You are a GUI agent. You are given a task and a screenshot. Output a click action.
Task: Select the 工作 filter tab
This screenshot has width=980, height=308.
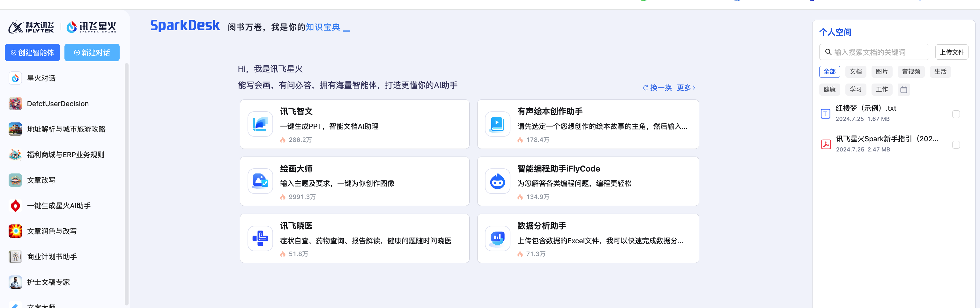881,89
